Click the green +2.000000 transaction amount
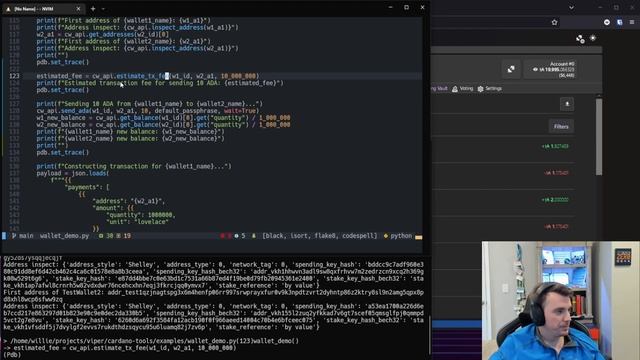 click(555, 200)
